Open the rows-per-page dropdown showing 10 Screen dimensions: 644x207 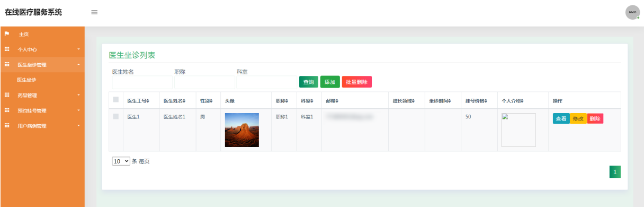pos(121,161)
